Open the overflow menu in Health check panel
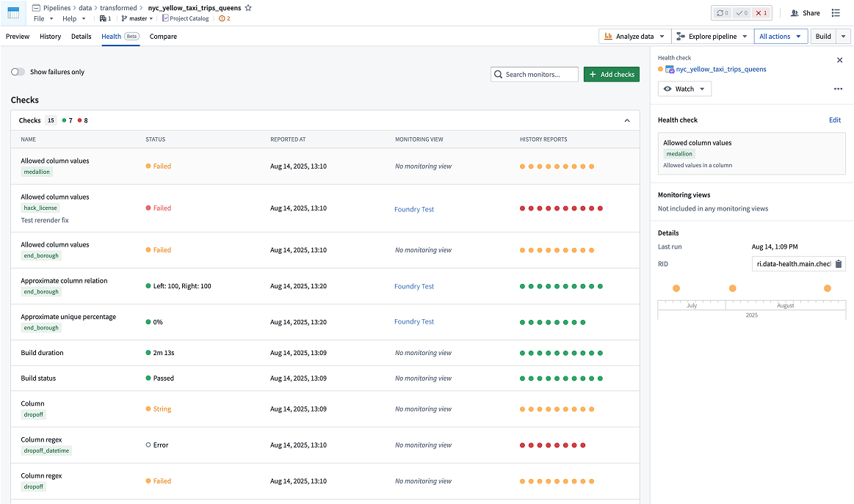The height and width of the screenshot is (504, 854). (838, 89)
